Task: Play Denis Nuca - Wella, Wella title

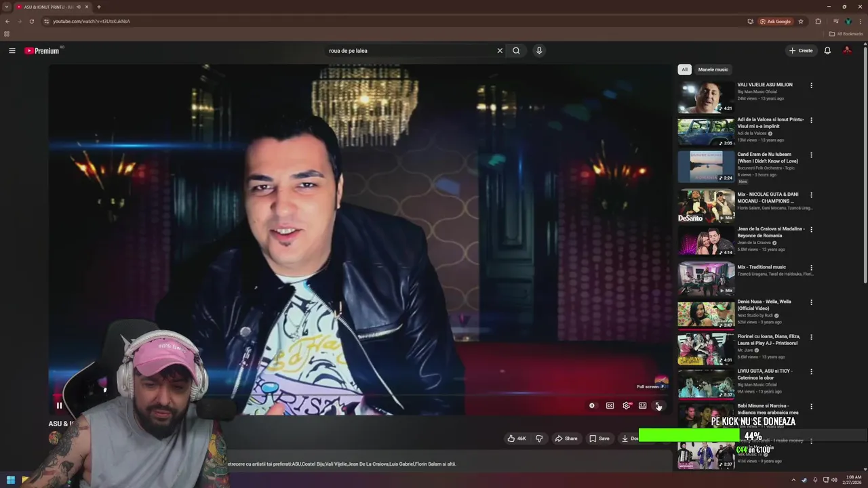Action: [764, 305]
